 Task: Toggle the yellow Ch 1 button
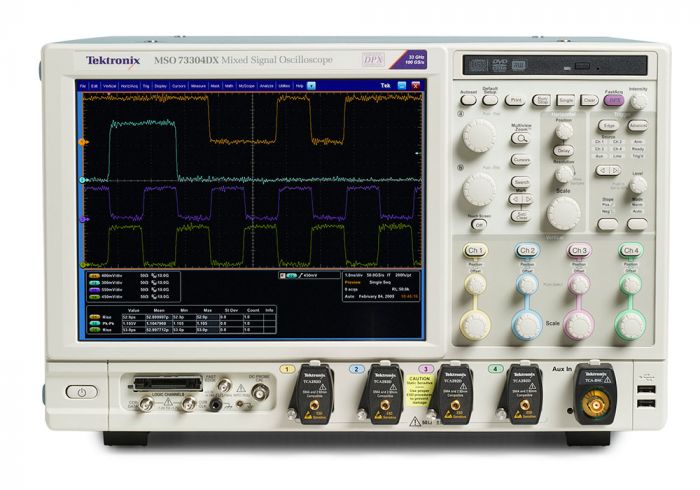(x=475, y=250)
